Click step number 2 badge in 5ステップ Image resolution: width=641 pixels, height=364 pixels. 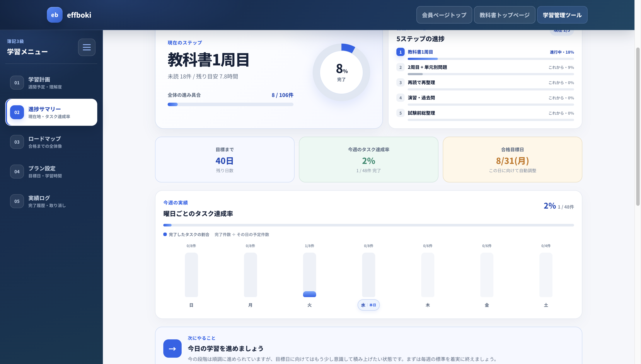point(400,67)
